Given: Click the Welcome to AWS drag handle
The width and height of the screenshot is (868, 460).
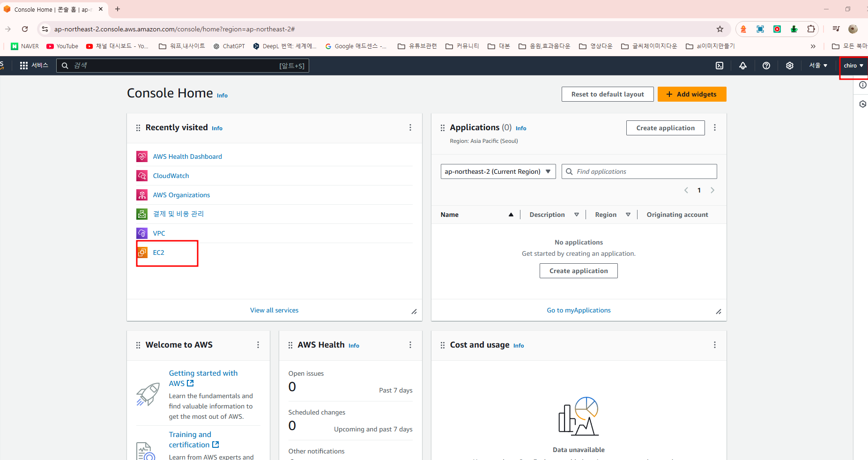Looking at the screenshot, I should [138, 345].
